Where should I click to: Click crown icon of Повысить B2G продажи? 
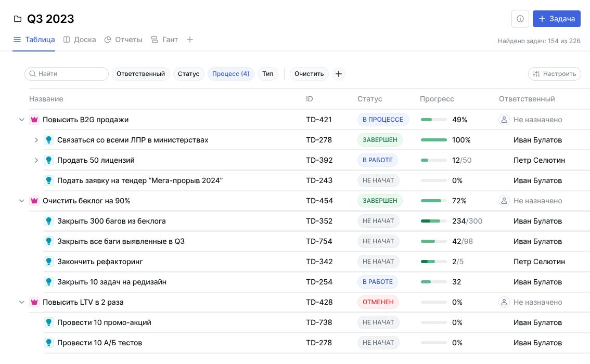pos(34,120)
